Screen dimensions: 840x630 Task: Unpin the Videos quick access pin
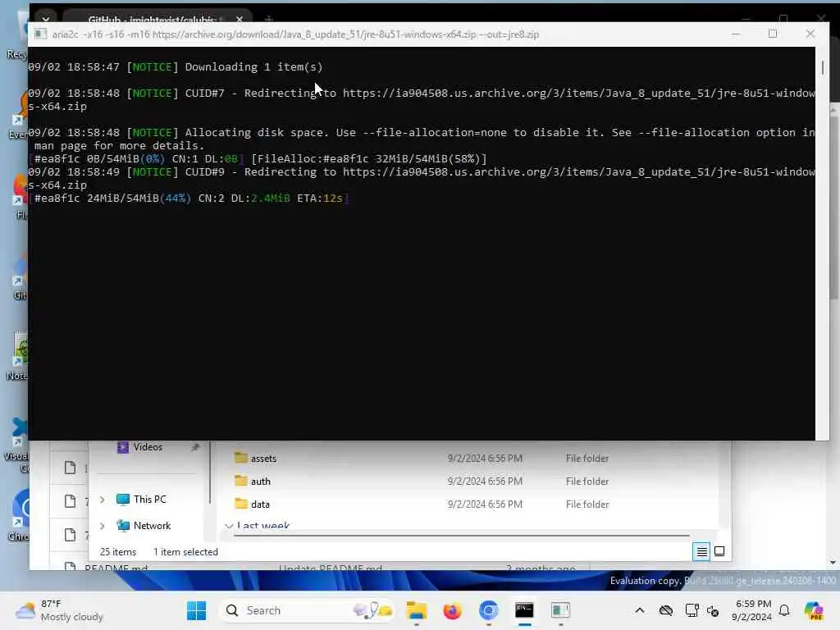point(195,447)
